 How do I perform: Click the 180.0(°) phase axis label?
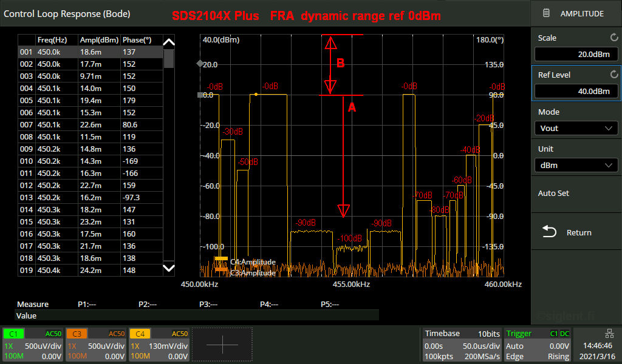490,39
